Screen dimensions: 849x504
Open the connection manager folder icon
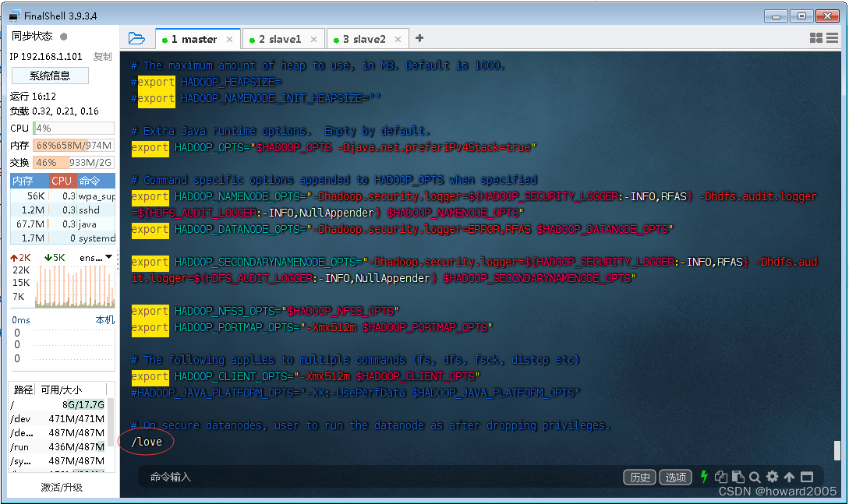point(136,38)
